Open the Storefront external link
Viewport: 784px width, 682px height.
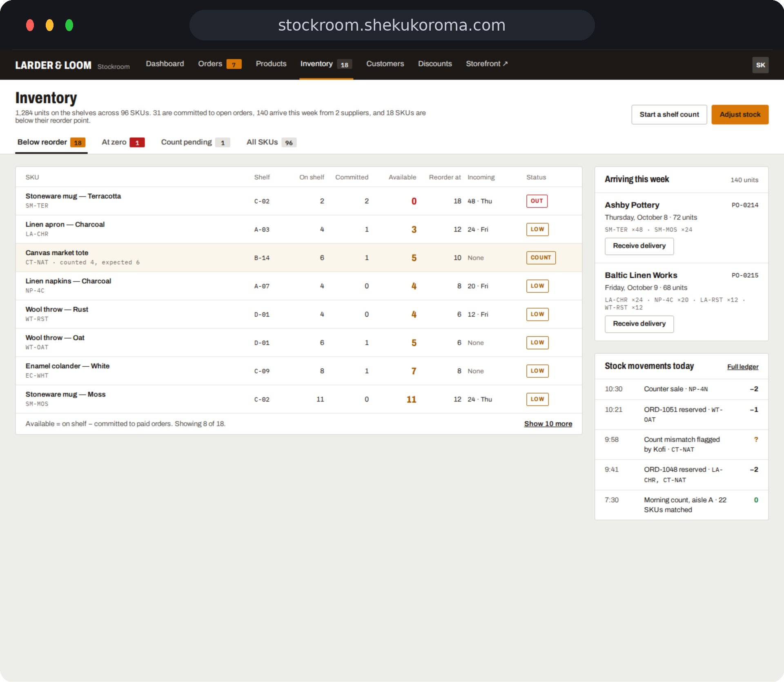click(487, 64)
